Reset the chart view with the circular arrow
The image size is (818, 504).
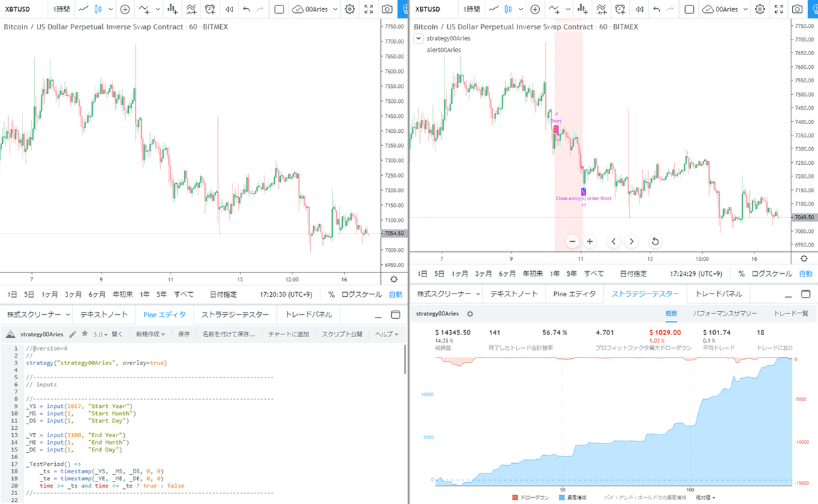coord(654,241)
